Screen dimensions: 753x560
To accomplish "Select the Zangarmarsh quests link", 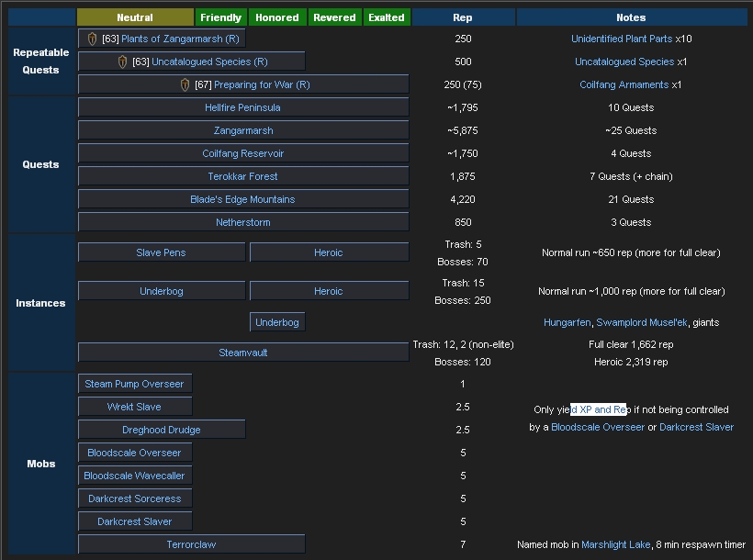I will pos(243,131).
